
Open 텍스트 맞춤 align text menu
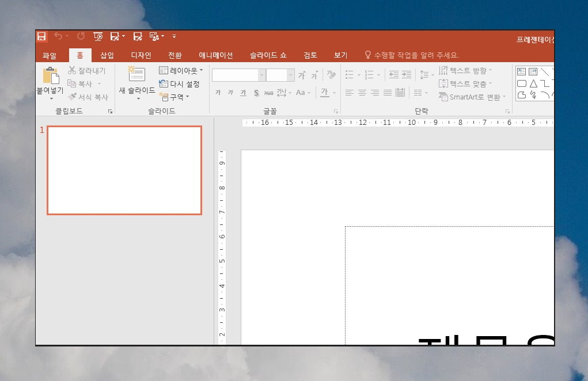click(465, 84)
